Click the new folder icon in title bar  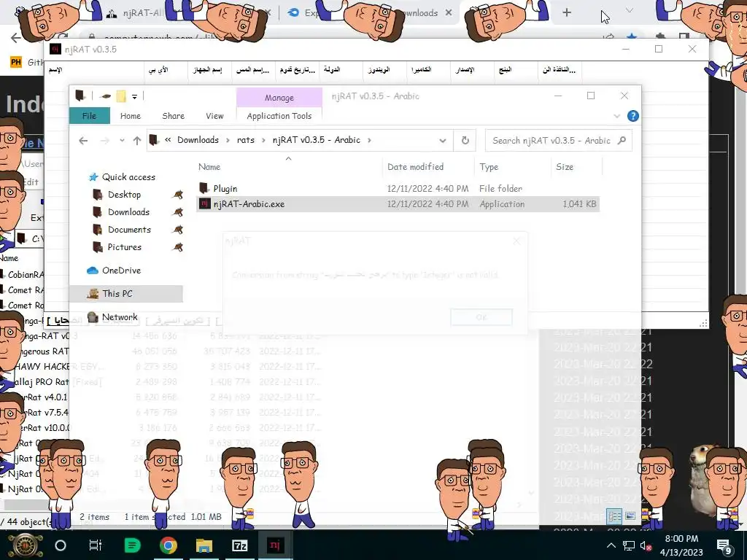(x=121, y=97)
